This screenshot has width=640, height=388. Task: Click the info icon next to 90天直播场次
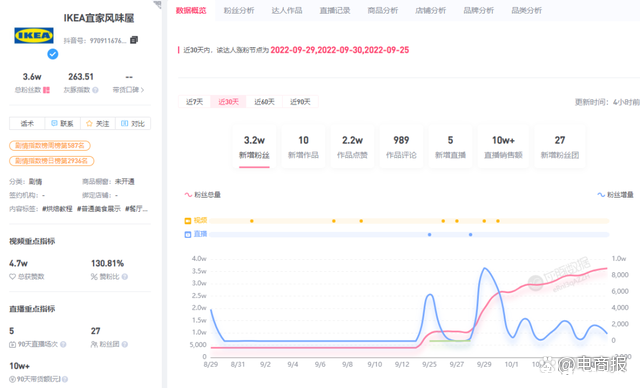click(63, 344)
